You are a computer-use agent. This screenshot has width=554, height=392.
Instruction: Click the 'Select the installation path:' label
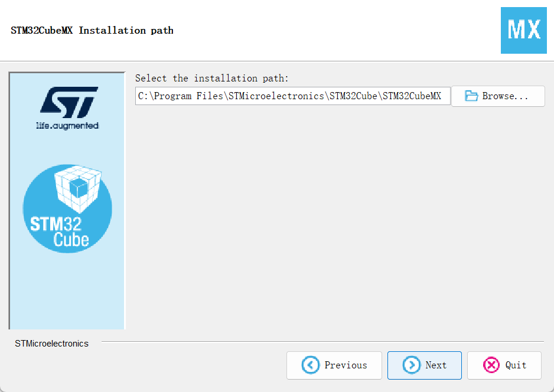point(212,79)
